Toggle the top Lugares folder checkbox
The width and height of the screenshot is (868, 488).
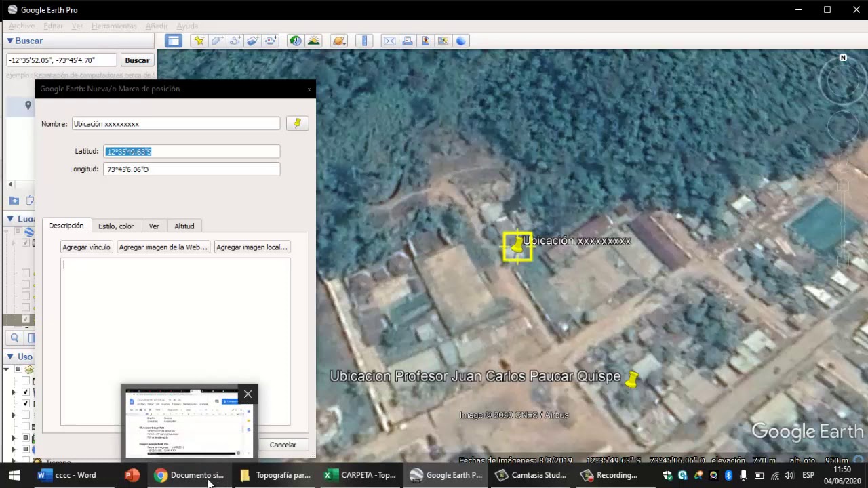pyautogui.click(x=18, y=232)
